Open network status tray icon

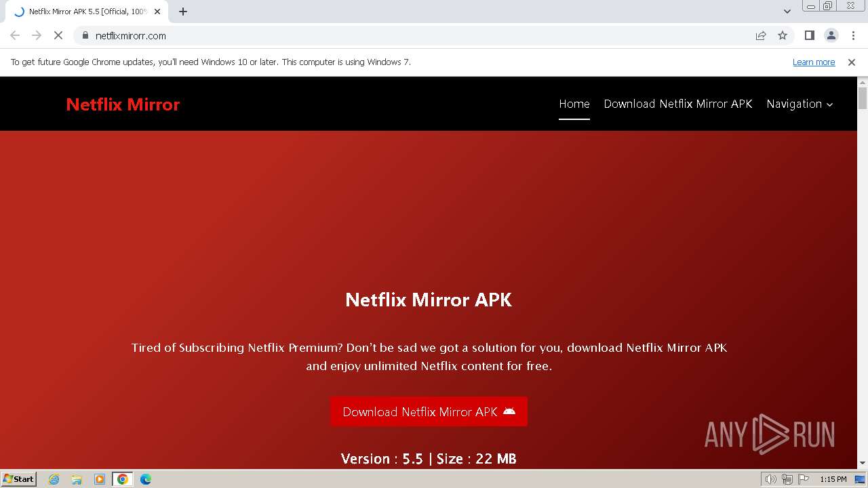787,479
